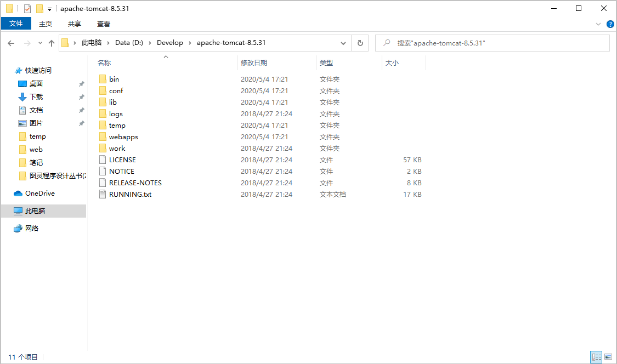Viewport: 617px width, 364px height.
Task: Click the properties icon in title bar
Action: [x=27, y=9]
